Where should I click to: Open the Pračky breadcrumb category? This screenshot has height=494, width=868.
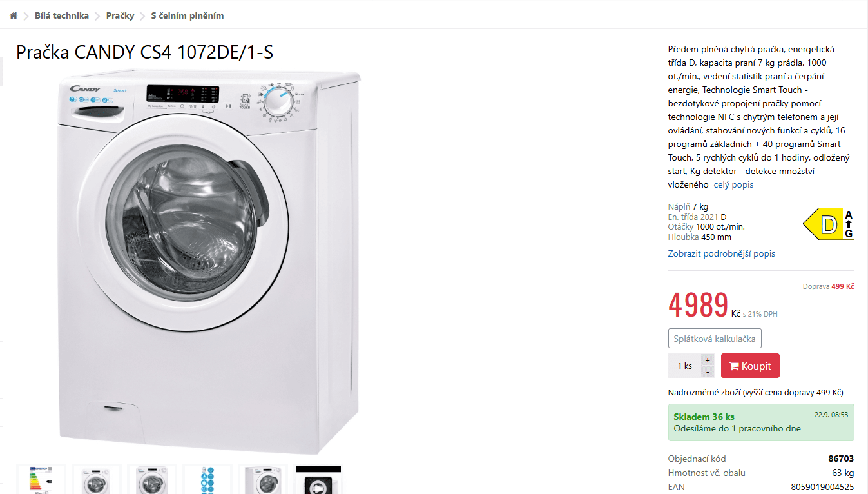(x=120, y=15)
